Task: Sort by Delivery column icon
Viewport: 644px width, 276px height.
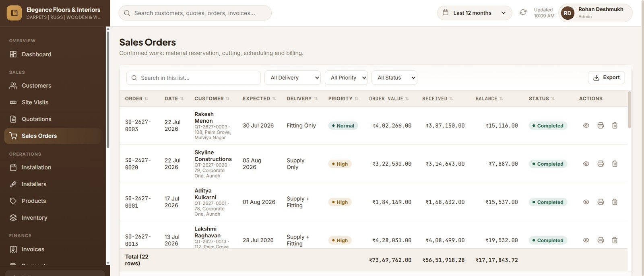Action: point(316,99)
